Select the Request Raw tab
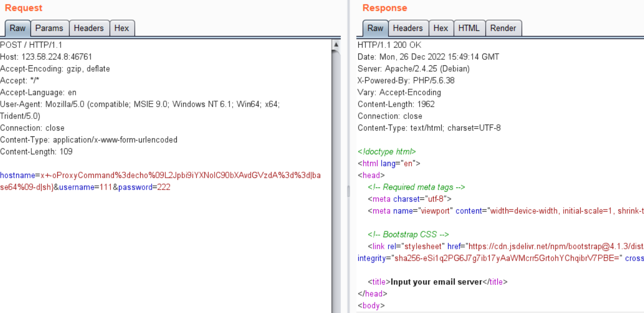This screenshot has width=644, height=313. click(17, 28)
